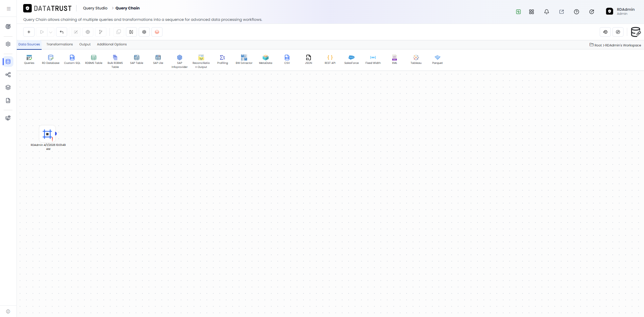Switch to the Data Sources tab
The width and height of the screenshot is (644, 317).
[x=29, y=44]
